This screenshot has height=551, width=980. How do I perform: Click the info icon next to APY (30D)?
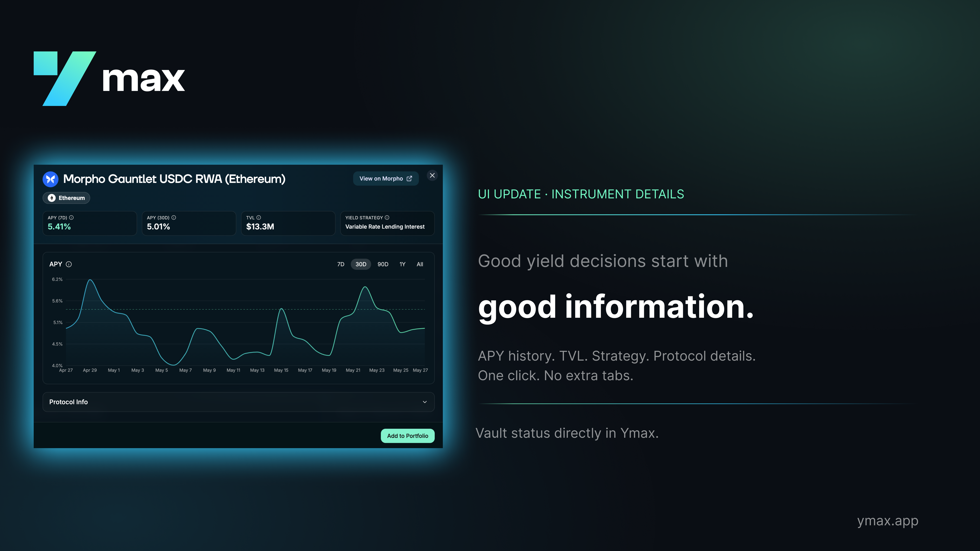tap(174, 218)
